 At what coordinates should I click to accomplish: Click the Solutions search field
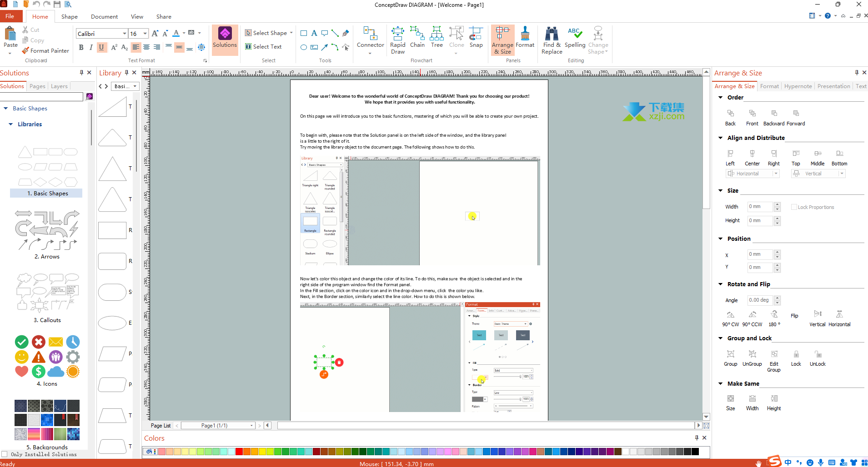[41, 97]
